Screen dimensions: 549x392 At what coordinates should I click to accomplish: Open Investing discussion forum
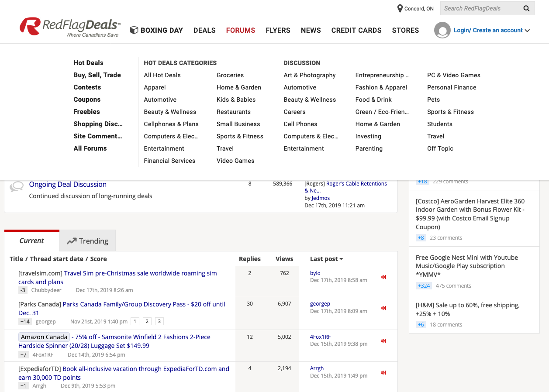coord(368,136)
